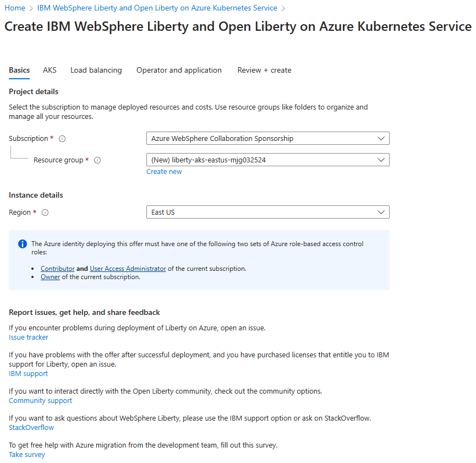Viewport: 476px width, 463px height.
Task: Select the Review + create tab
Action: [264, 70]
